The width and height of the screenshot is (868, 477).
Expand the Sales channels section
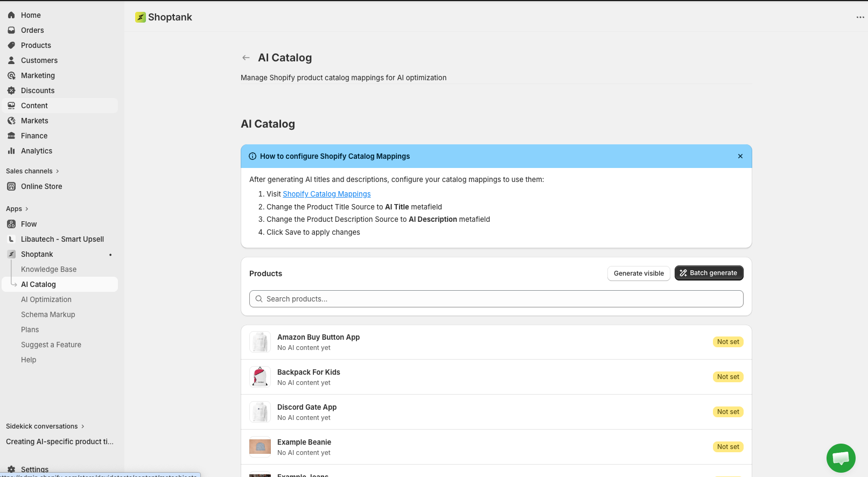(58, 171)
